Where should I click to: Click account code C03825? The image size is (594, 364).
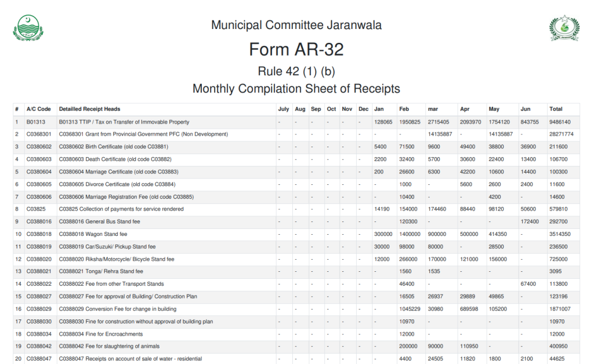[x=35, y=209]
